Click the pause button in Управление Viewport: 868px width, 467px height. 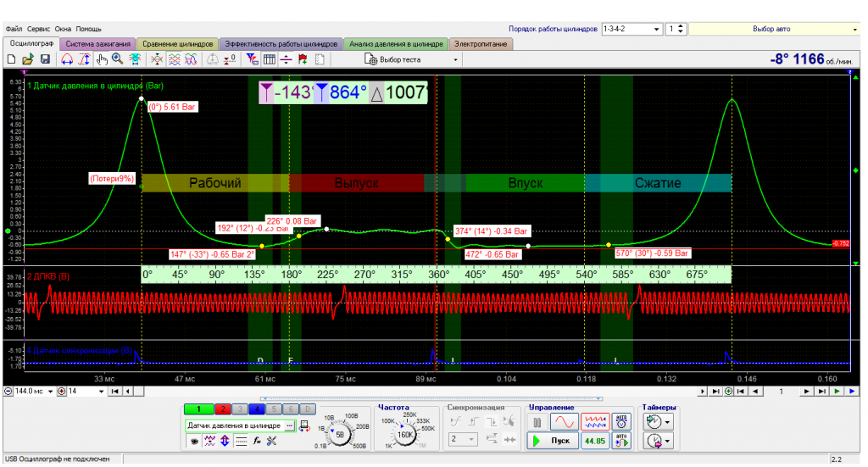tap(537, 422)
